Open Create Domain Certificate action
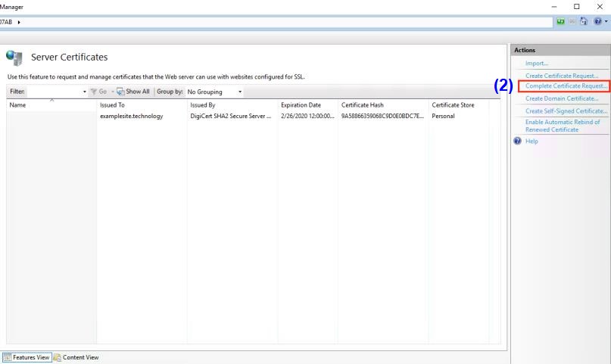The height and width of the screenshot is (364, 611). [x=562, y=98]
